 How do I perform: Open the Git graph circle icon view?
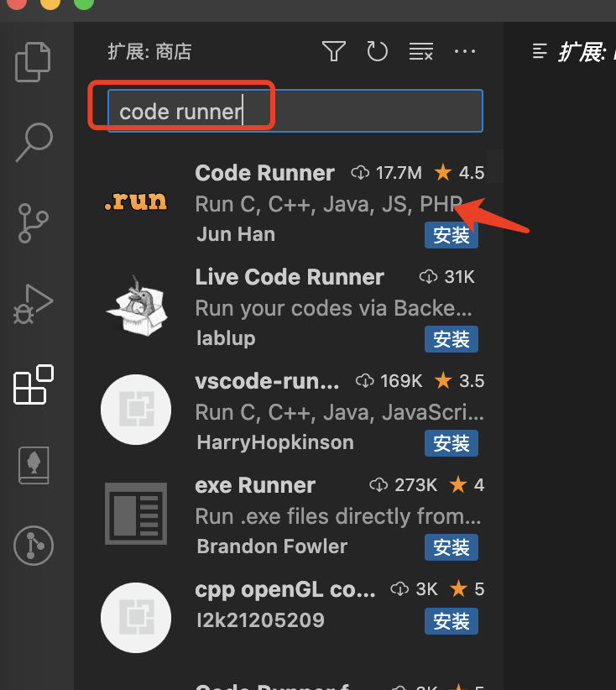click(34, 546)
